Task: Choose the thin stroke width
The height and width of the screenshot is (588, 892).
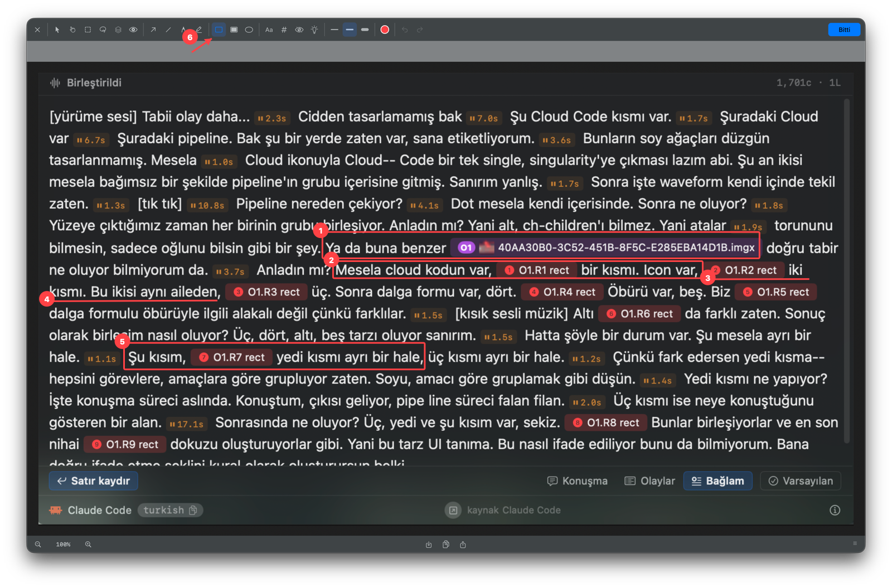Action: coord(334,30)
